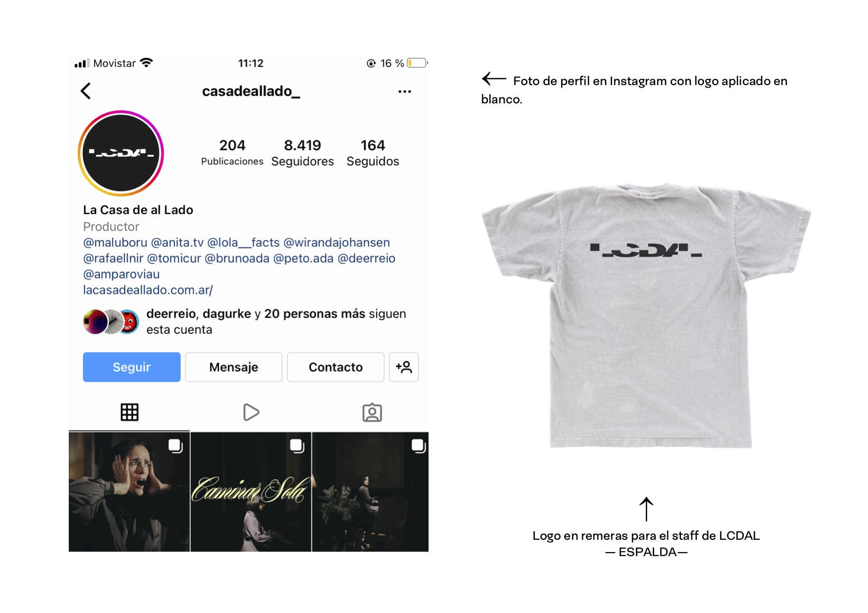The width and height of the screenshot is (868, 613).
Task: Tap the Seguir follow button
Action: pos(132,367)
